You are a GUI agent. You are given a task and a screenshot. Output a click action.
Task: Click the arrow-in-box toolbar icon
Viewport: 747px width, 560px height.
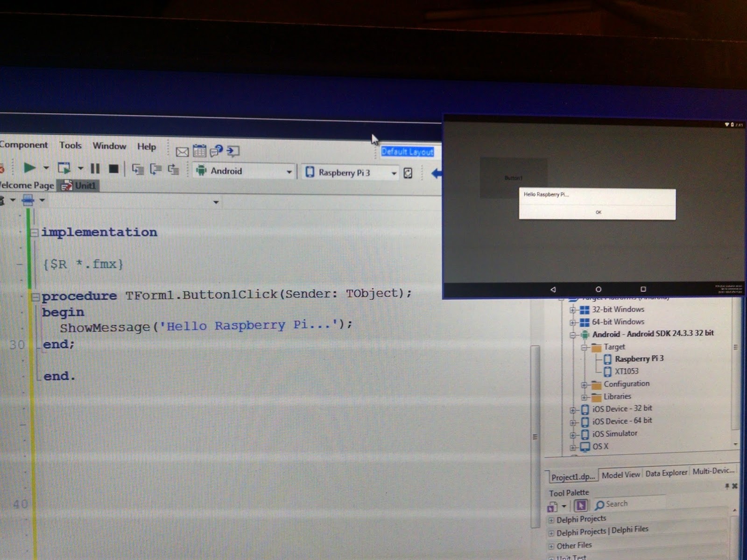pyautogui.click(x=233, y=151)
